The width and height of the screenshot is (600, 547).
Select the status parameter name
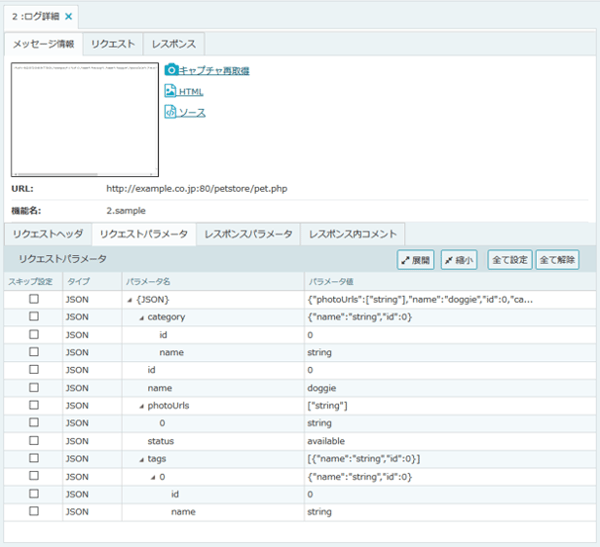(161, 441)
